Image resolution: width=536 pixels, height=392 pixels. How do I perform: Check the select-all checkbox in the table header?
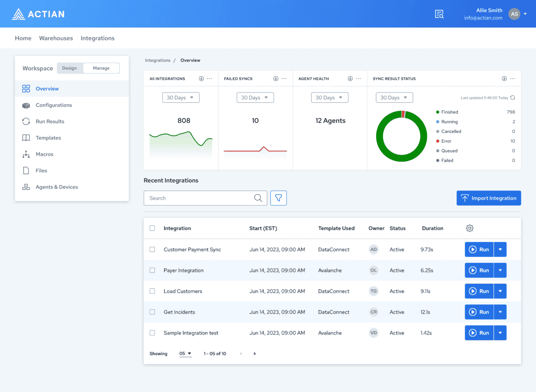[x=152, y=228]
